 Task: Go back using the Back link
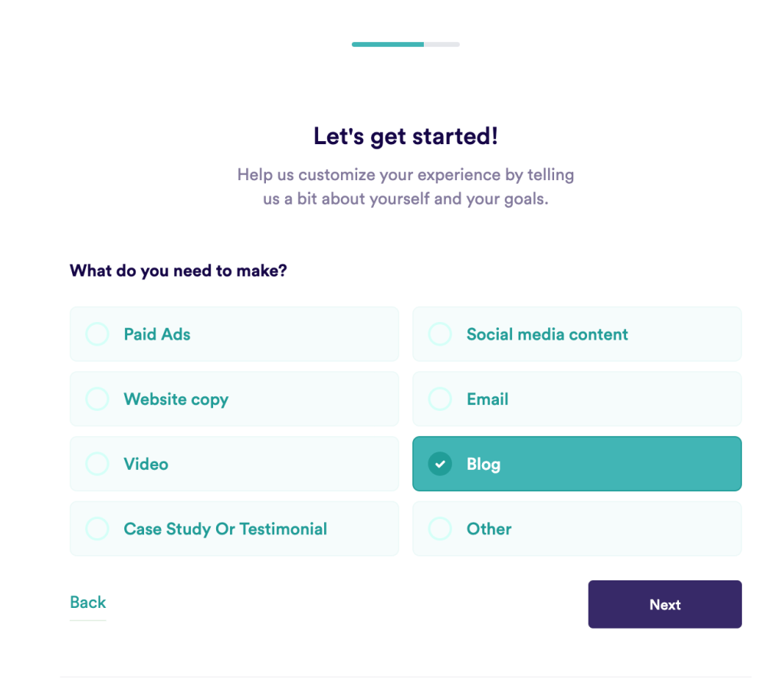pos(87,603)
